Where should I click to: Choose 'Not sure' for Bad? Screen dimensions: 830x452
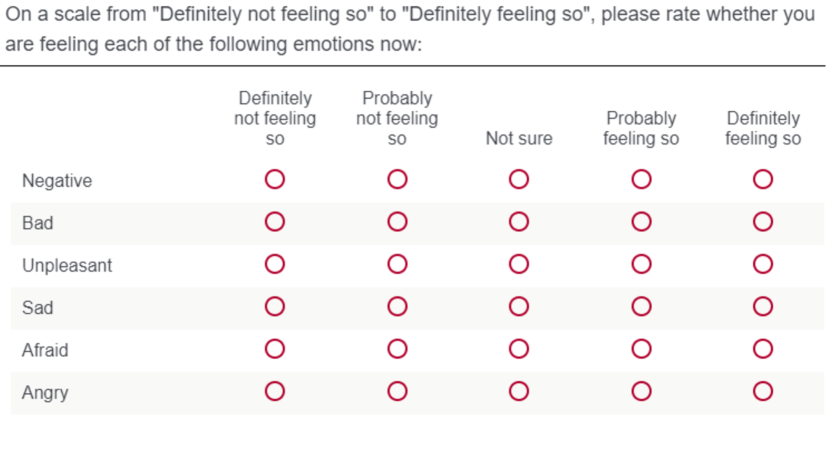coord(518,222)
